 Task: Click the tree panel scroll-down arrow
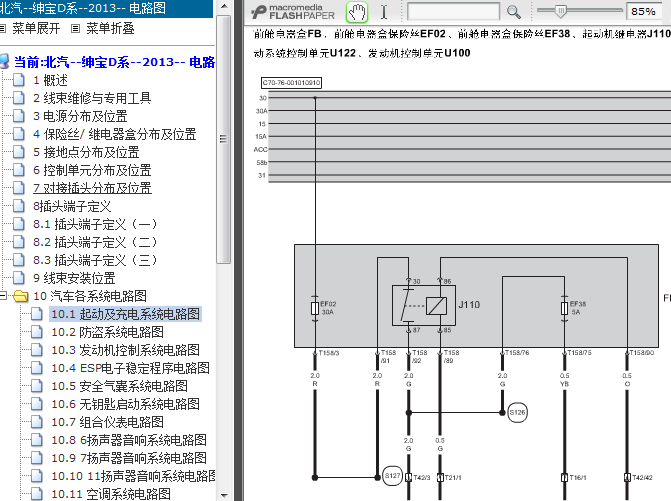pos(224,495)
